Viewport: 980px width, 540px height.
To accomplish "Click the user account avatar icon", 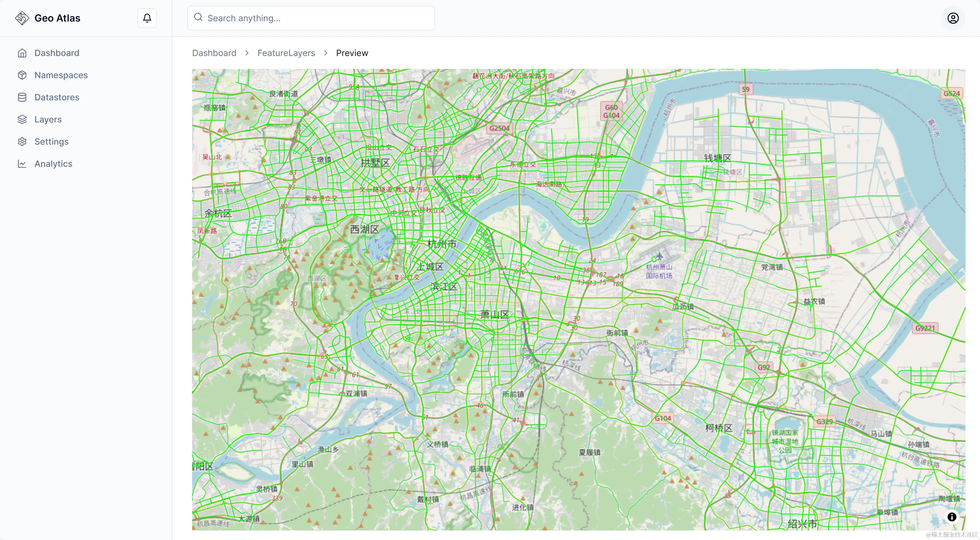I will [x=952, y=18].
